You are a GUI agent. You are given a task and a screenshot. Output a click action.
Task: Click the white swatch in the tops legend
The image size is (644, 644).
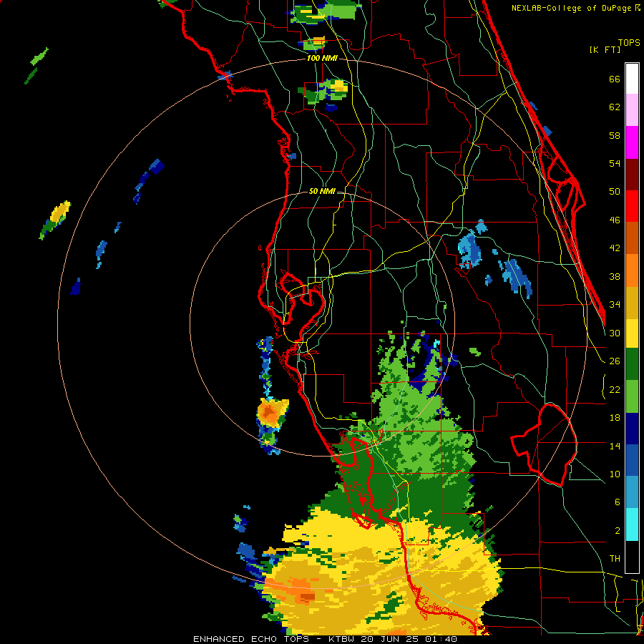(x=632, y=79)
